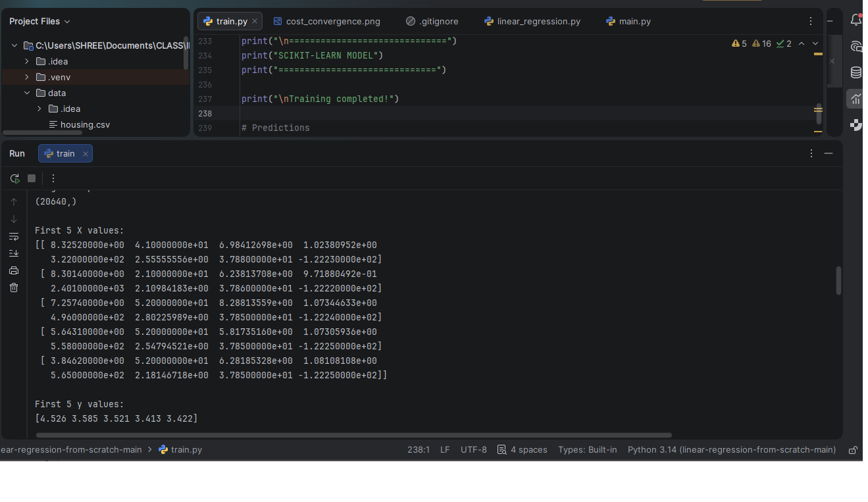Close the train run tab
Viewport: 868px width, 502px height.
(85, 153)
